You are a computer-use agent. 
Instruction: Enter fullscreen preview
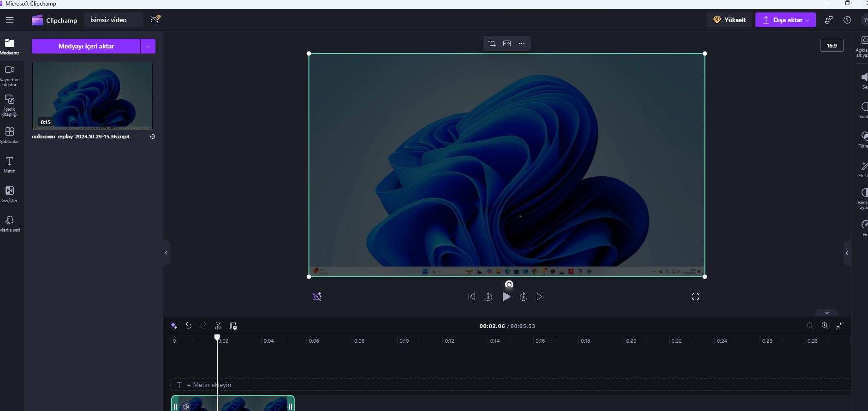696,297
